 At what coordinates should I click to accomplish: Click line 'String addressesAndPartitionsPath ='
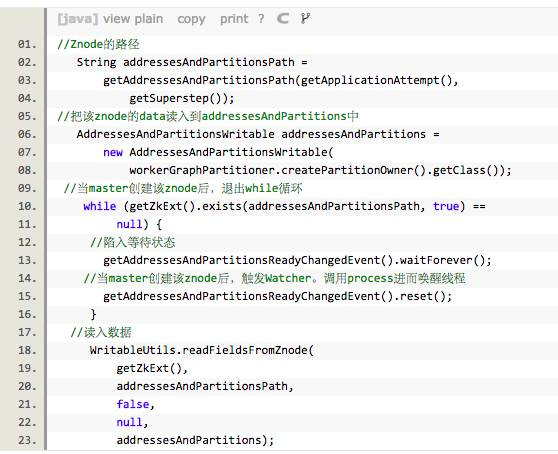192,62
